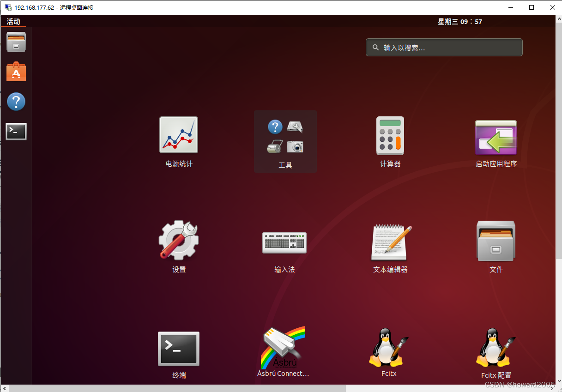Click the horizontal scrollbar at window bottom
562x392 pixels.
tap(177, 388)
